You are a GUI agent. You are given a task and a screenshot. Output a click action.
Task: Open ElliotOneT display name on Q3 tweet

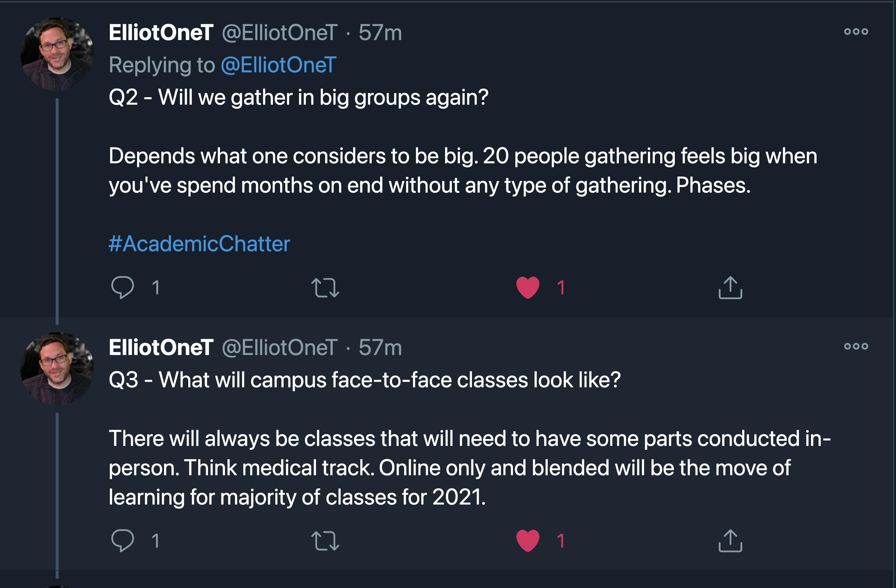point(161,347)
